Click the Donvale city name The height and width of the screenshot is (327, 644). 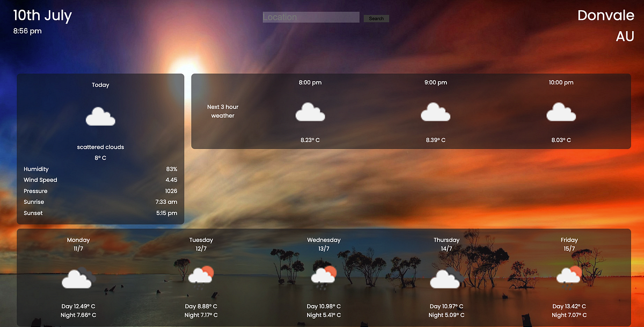coord(606,15)
